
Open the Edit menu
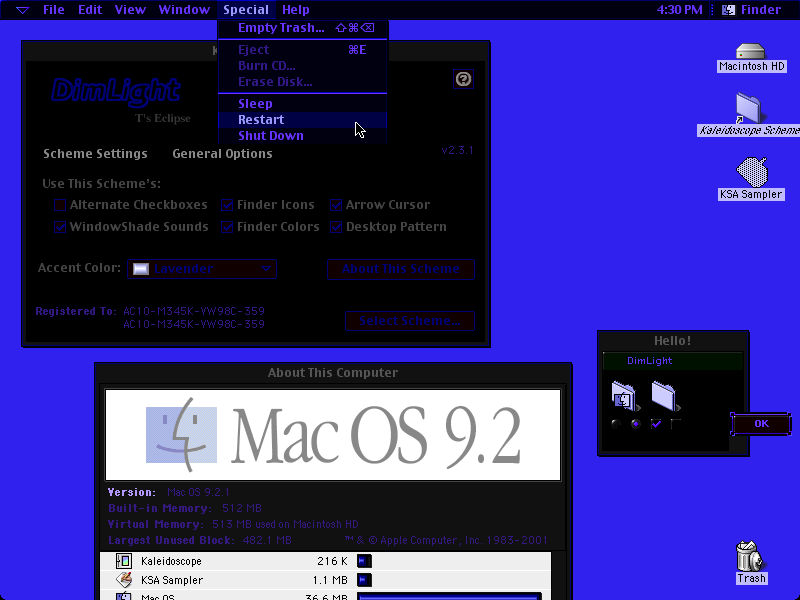[90, 10]
